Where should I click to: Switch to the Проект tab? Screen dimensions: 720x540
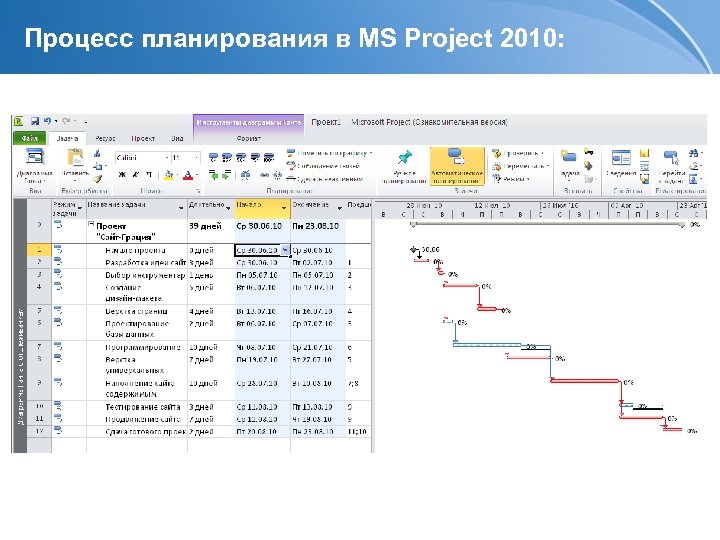tap(143, 138)
